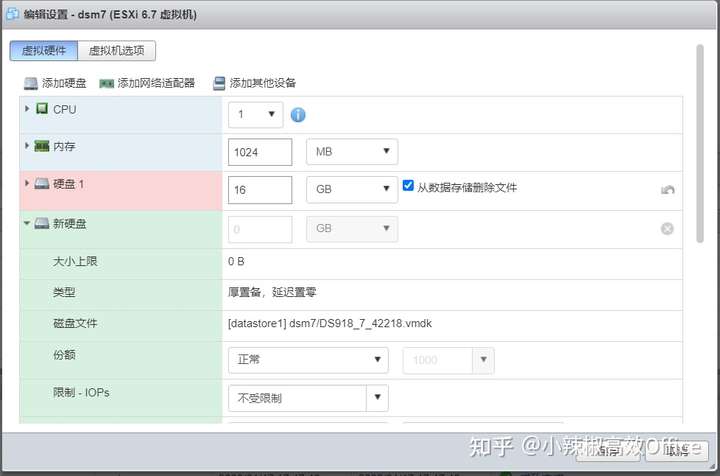Click the undo arrow on 硬盘 1 row

pyautogui.click(x=668, y=190)
